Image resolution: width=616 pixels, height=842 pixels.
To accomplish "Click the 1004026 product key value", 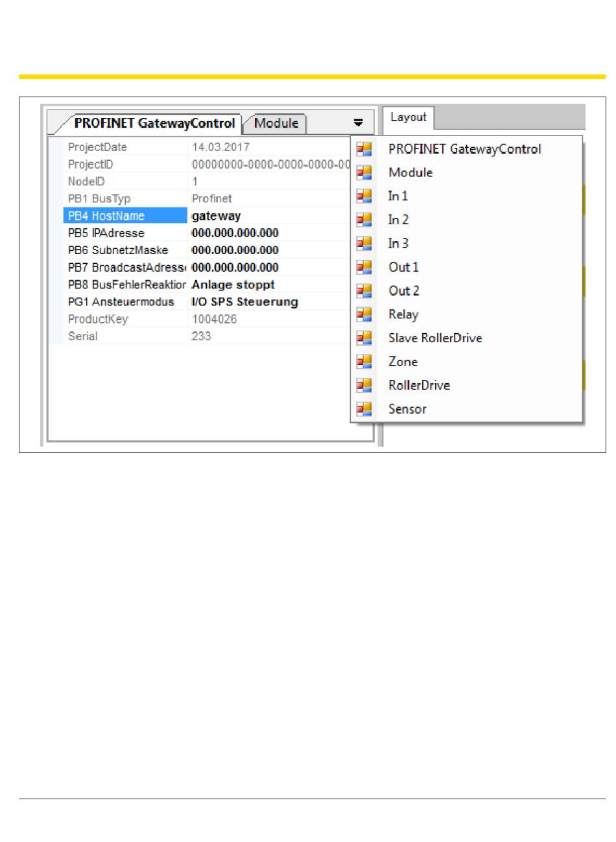I will click(215, 319).
